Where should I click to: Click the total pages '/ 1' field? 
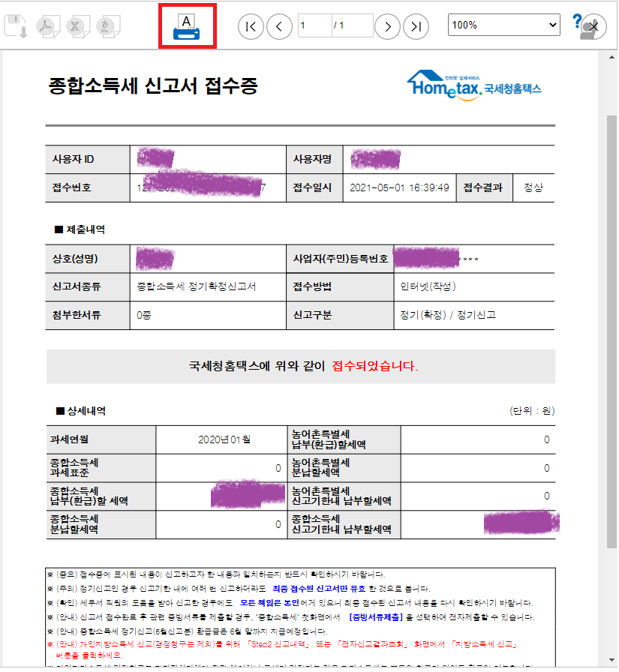[x=352, y=25]
